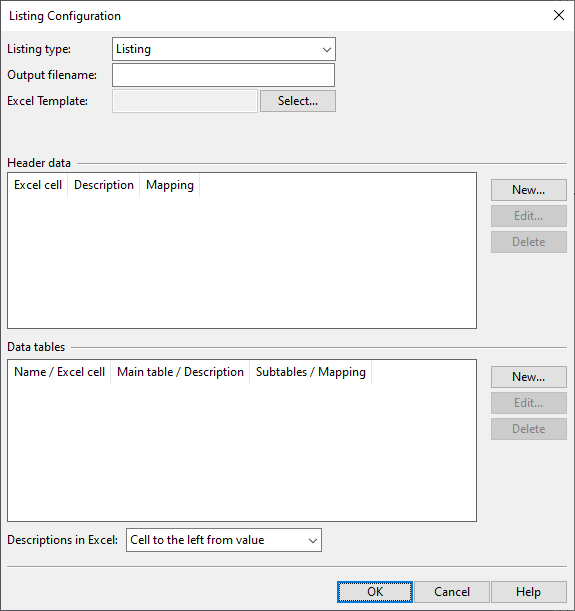This screenshot has height=611, width=575.
Task: Click the Mapping column header in Header data
Action: pos(169,185)
